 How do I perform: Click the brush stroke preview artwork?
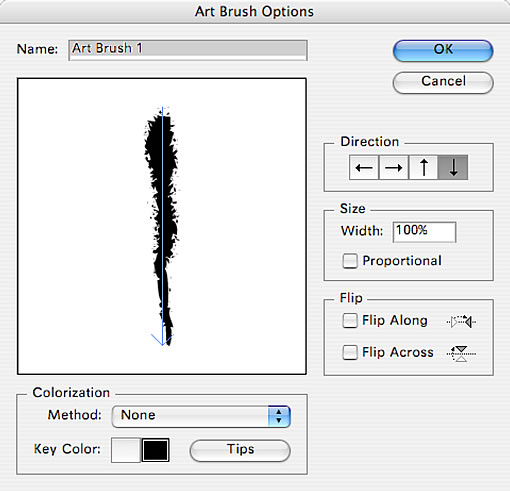pyautogui.click(x=161, y=227)
